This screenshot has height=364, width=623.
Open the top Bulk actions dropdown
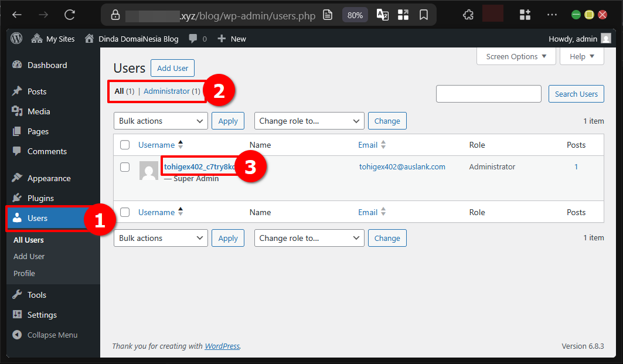[161, 121]
